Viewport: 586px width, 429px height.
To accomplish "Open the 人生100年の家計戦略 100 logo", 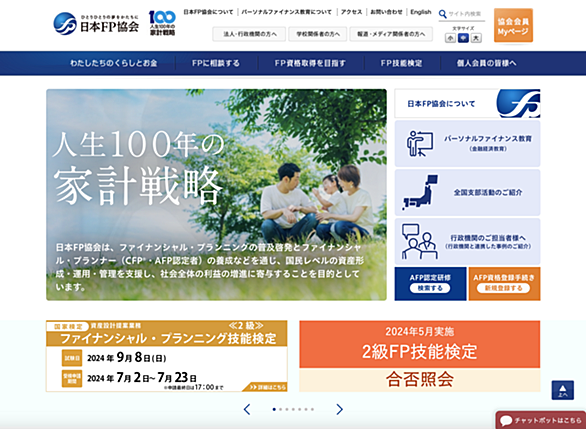I will coord(162,23).
